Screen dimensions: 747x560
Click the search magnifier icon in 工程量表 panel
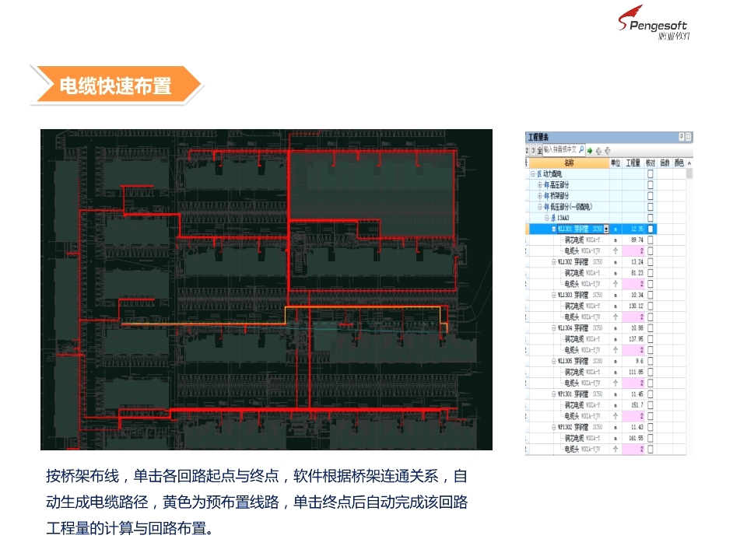pyautogui.click(x=581, y=150)
